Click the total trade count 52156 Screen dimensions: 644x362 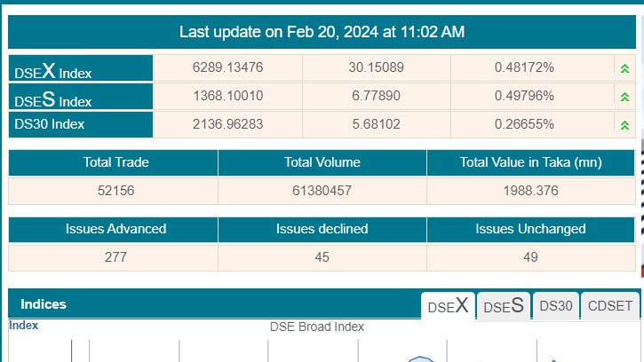pos(115,190)
